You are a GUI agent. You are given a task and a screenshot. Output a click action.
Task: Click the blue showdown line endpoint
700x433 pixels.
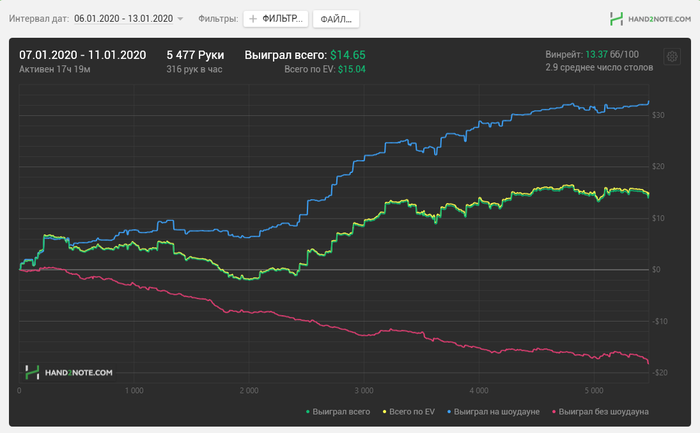pos(648,102)
